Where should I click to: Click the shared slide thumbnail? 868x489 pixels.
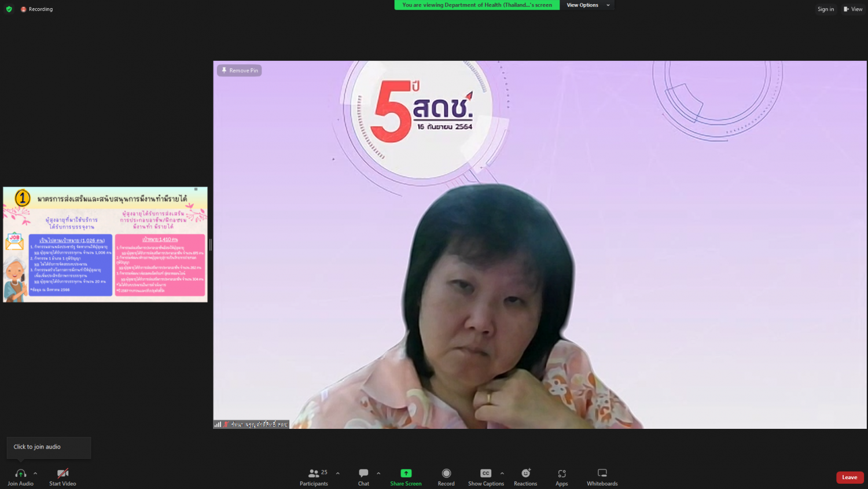click(x=105, y=244)
